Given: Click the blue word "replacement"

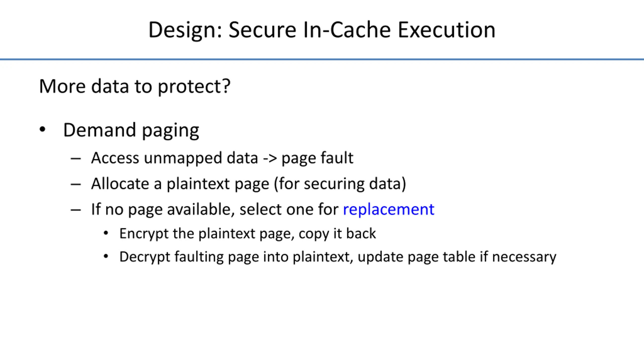Looking at the screenshot, I should 388,209.
